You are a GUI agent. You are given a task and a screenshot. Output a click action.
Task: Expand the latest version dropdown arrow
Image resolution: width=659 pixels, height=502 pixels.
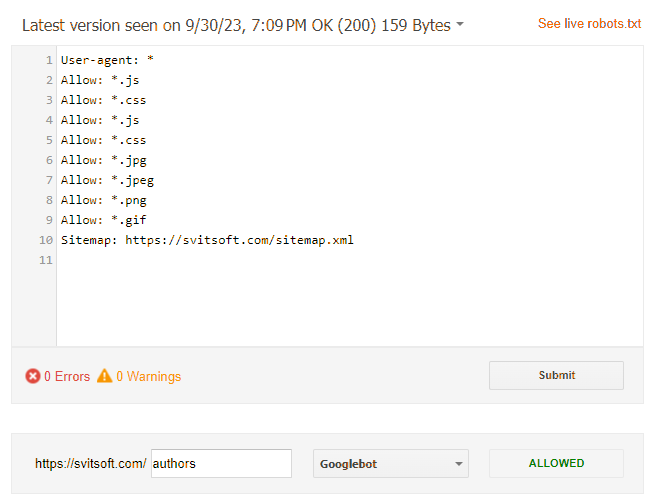tap(460, 24)
